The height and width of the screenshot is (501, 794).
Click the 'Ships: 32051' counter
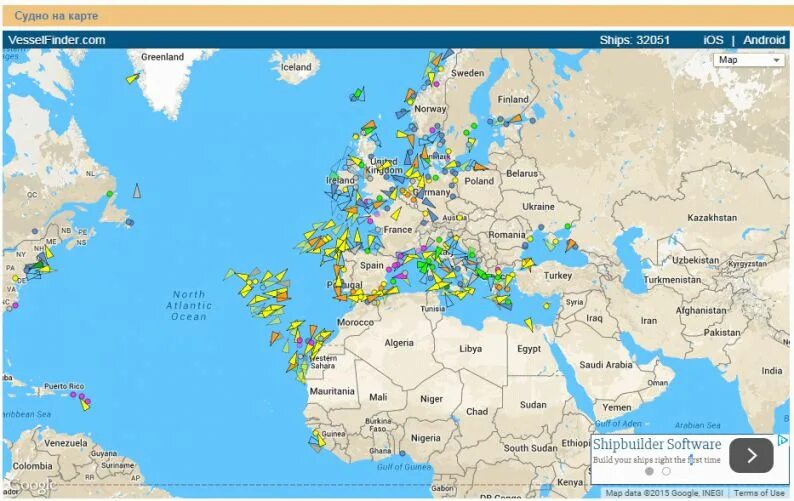(x=634, y=40)
